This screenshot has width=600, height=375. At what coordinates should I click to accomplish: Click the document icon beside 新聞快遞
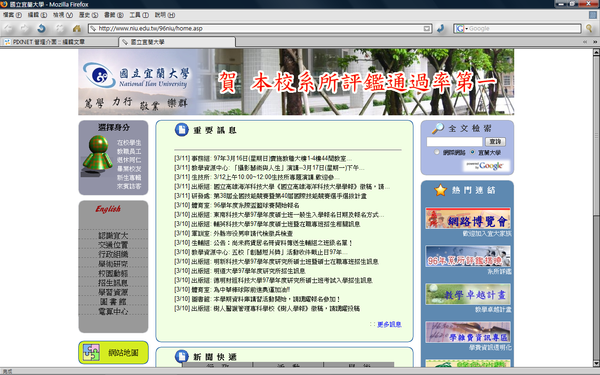coord(182,356)
